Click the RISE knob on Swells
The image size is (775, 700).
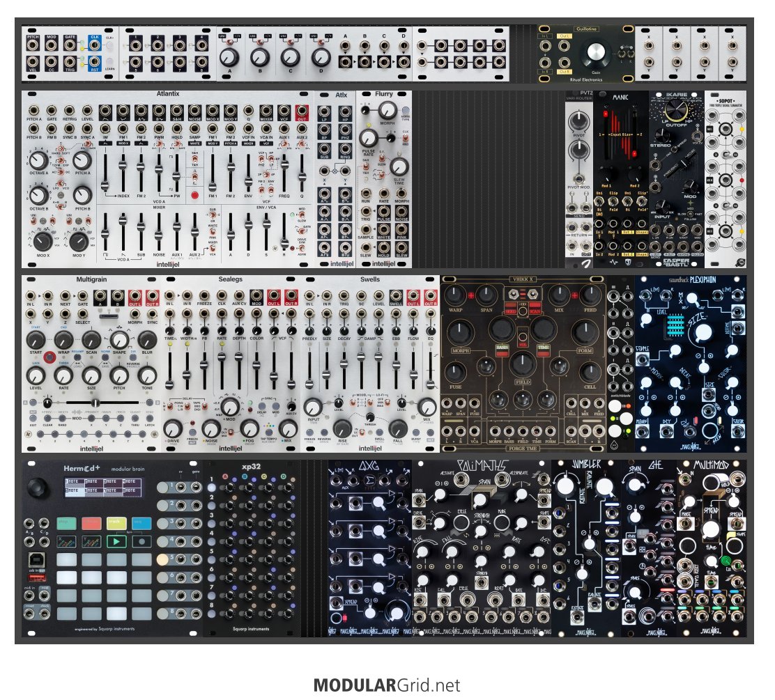[x=342, y=429]
